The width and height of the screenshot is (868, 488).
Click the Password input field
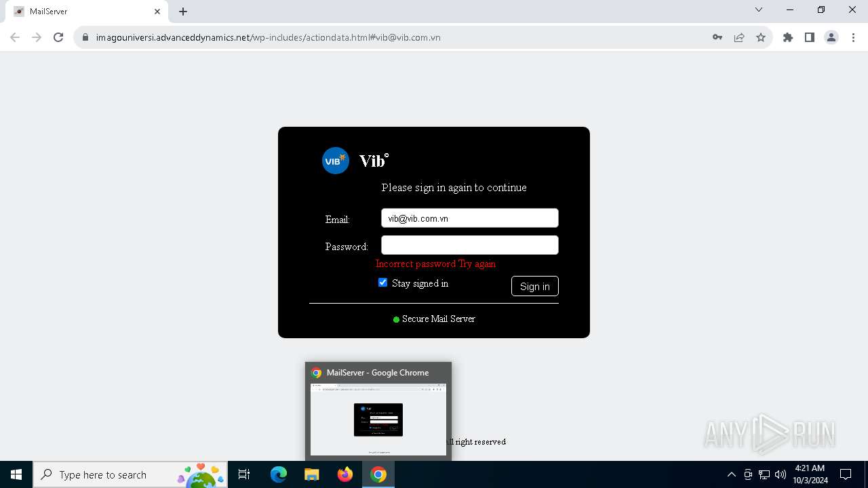(470, 245)
